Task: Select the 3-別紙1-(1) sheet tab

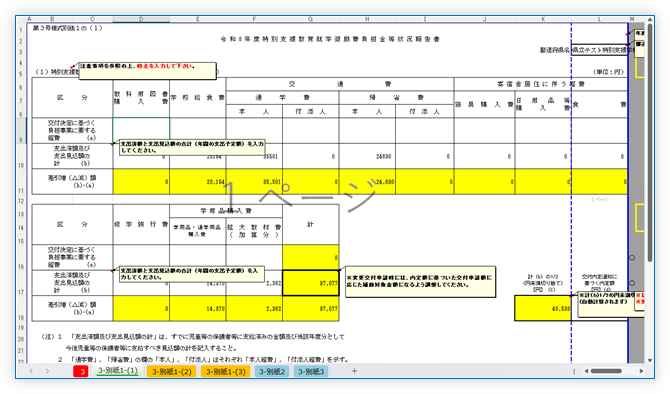Action: point(118,371)
